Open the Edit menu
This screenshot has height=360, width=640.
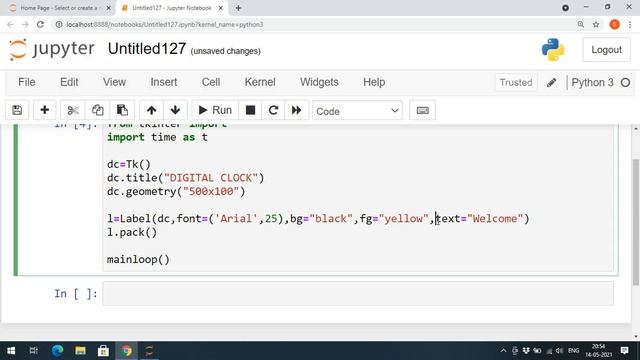pos(69,82)
